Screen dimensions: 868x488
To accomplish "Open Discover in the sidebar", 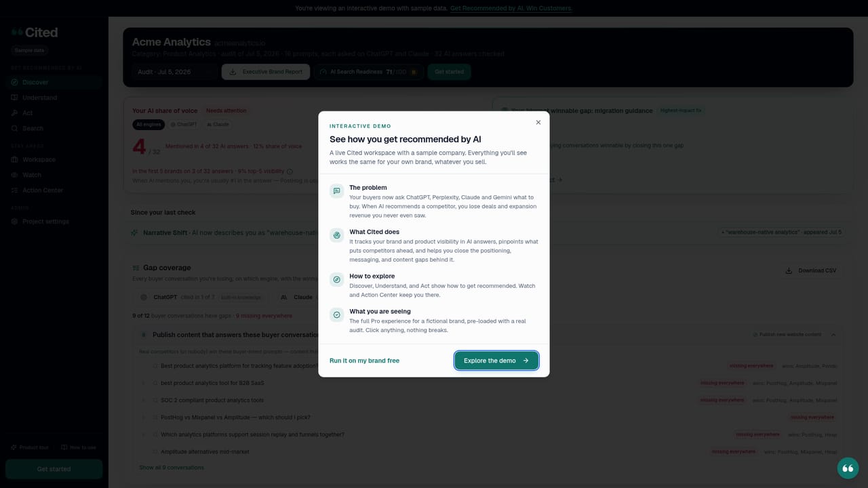I will [x=53, y=82].
